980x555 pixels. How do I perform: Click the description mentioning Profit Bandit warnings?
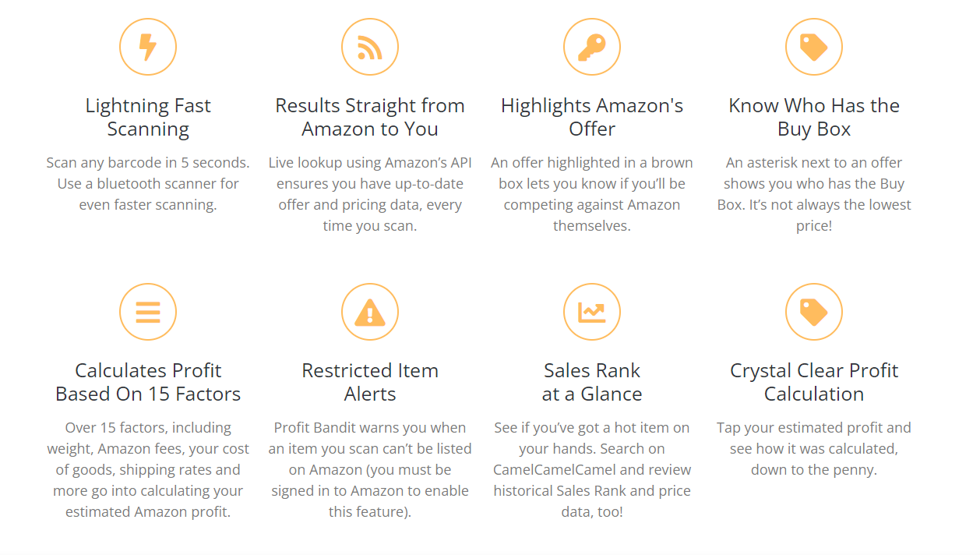pos(370,470)
